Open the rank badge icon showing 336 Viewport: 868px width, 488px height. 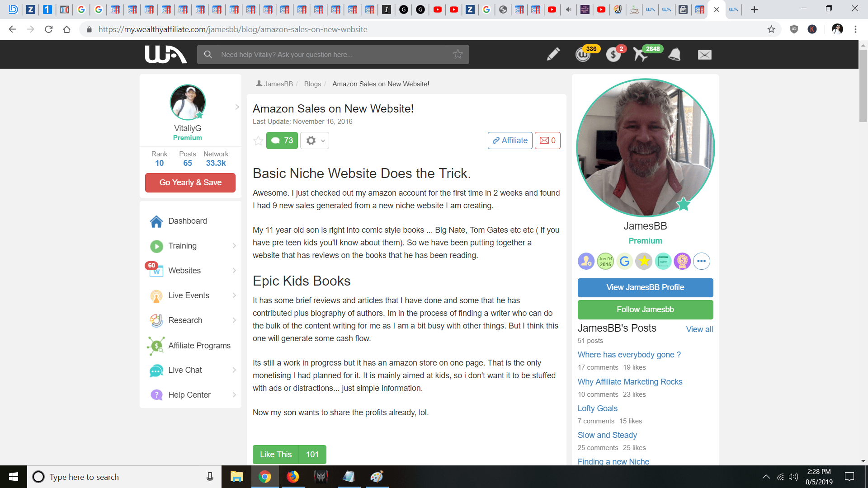coord(584,55)
